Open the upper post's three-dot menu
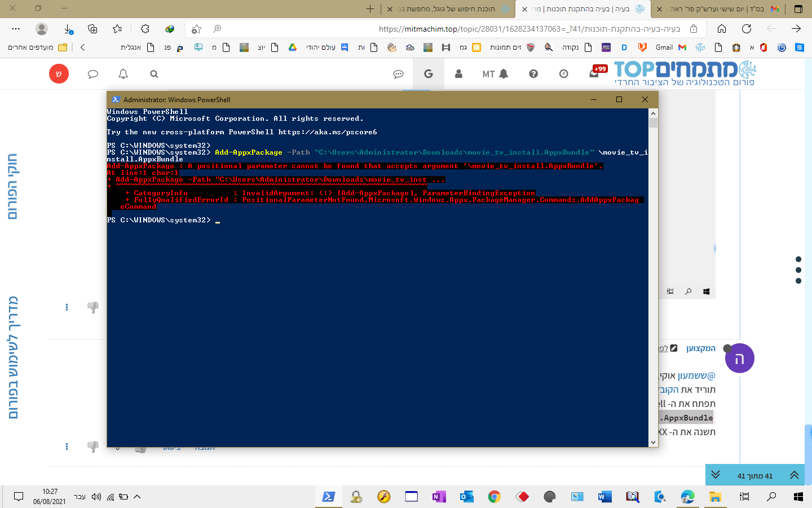This screenshot has width=812, height=508. pos(67,307)
